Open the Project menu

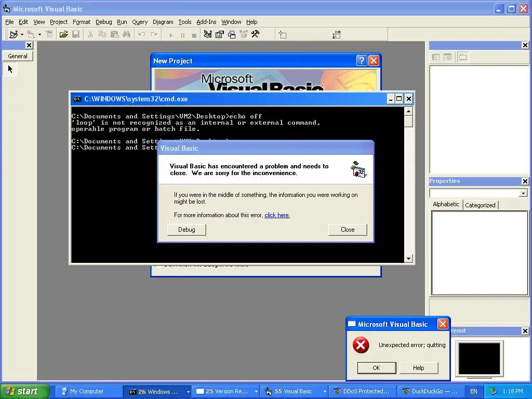click(59, 22)
